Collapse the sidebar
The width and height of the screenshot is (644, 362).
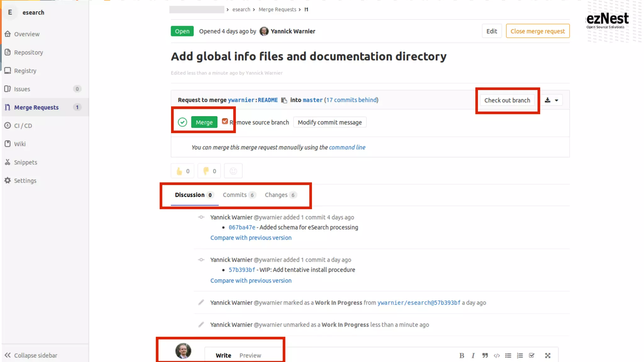[31, 355]
